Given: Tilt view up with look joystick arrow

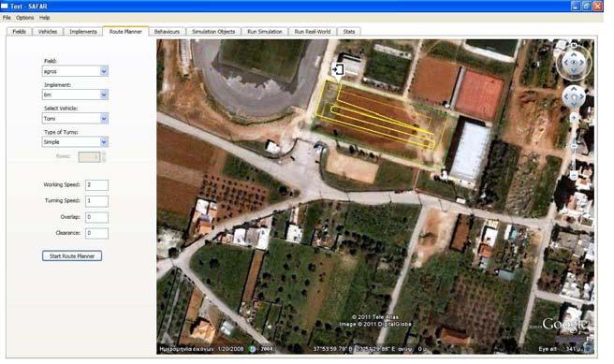Looking at the screenshot, I should (x=574, y=55).
